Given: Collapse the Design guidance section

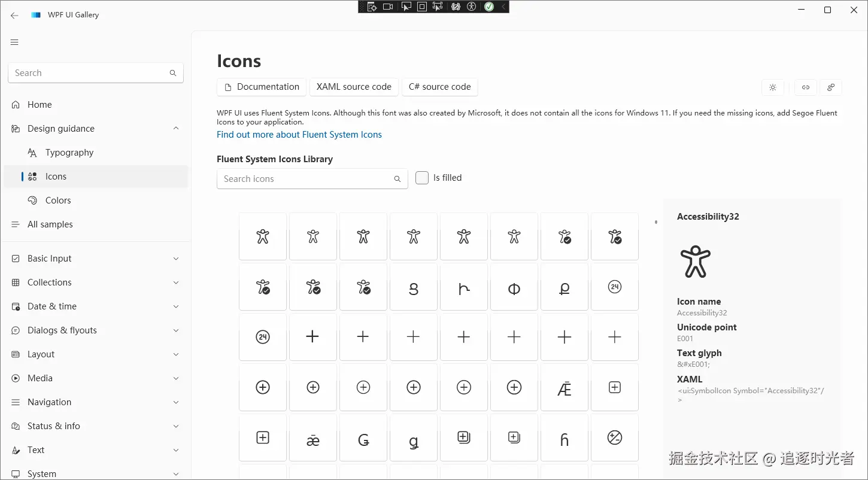Looking at the screenshot, I should [176, 128].
